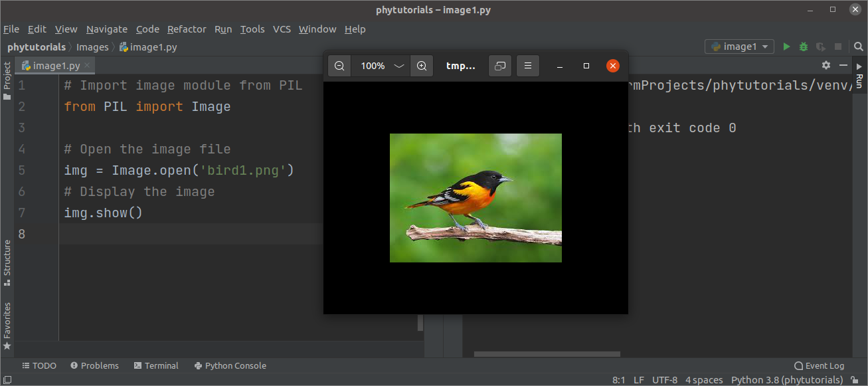
Task: Switch to the Terminal tab
Action: [156, 365]
